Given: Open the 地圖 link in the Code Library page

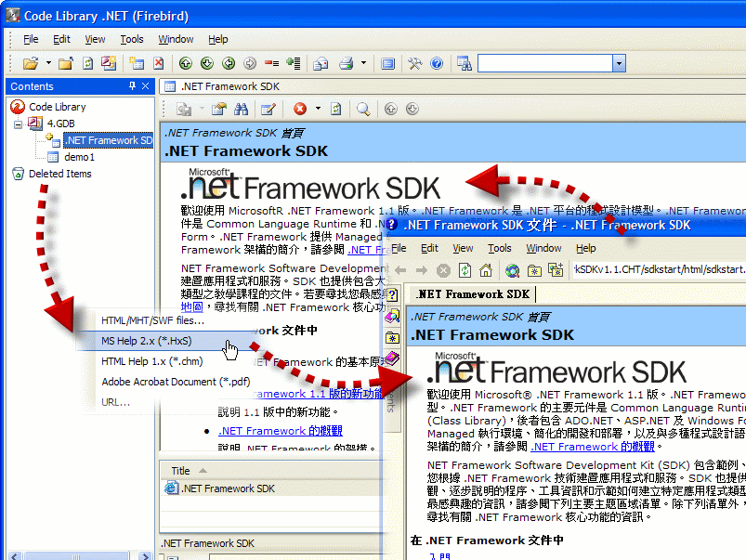Looking at the screenshot, I should (191, 307).
